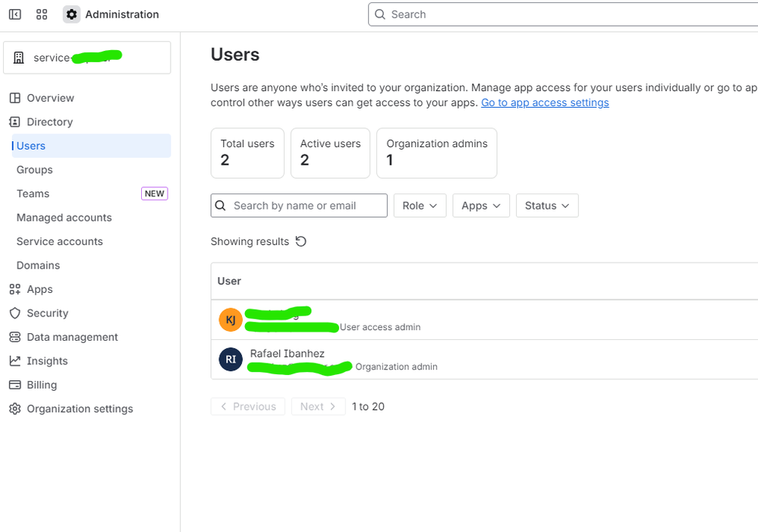Click the Insights chart icon

point(14,361)
